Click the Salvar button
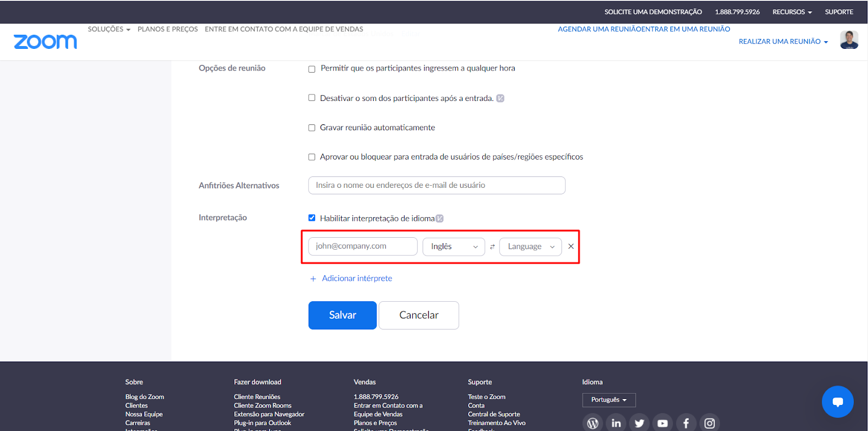This screenshot has height=431, width=868. pyautogui.click(x=342, y=315)
